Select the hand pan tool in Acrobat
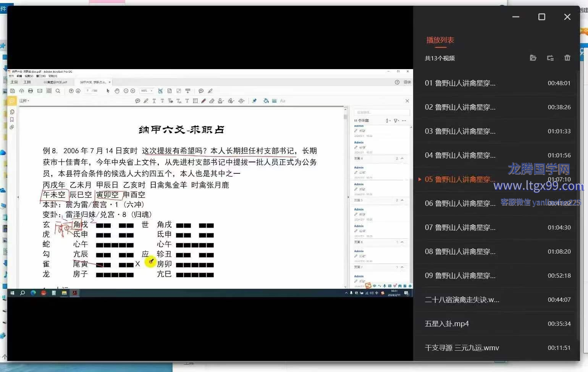Image resolution: width=588 pixels, height=372 pixels. (117, 91)
